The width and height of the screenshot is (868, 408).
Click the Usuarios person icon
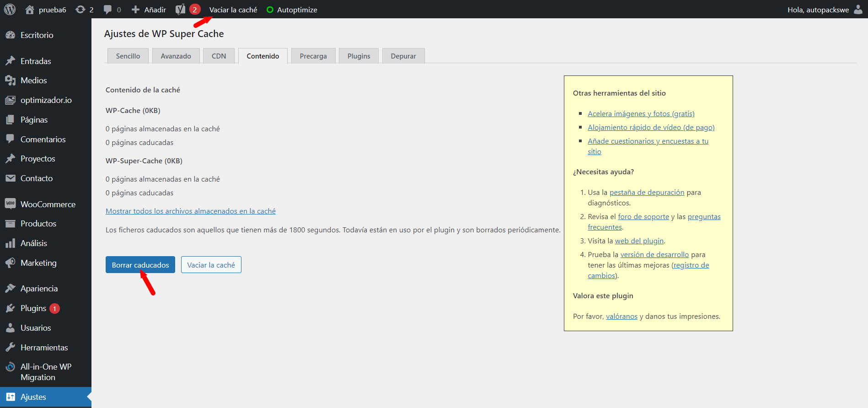point(11,328)
